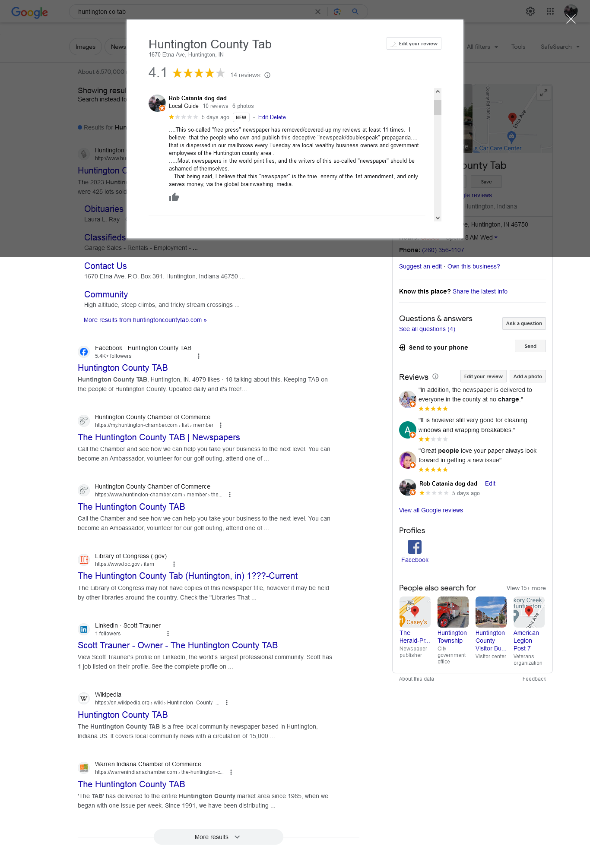The height and width of the screenshot is (868, 590).
Task: Click the info icon next to 14 reviews
Action: (267, 75)
